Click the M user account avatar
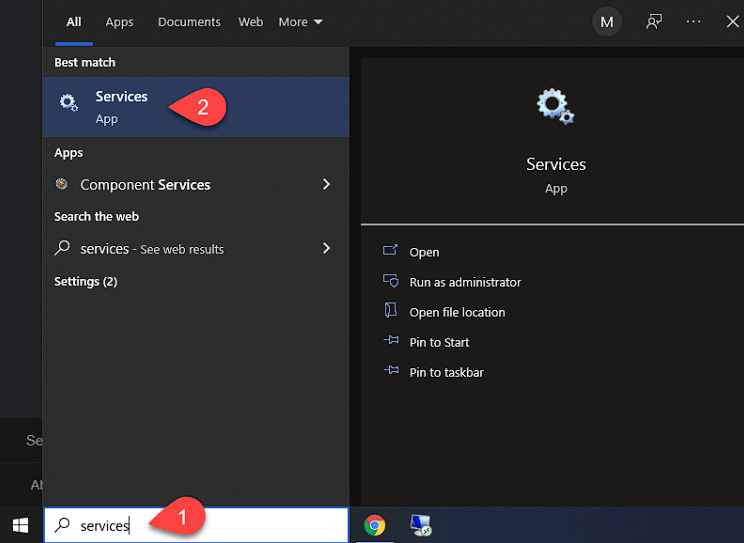The width and height of the screenshot is (744, 543). pos(606,22)
